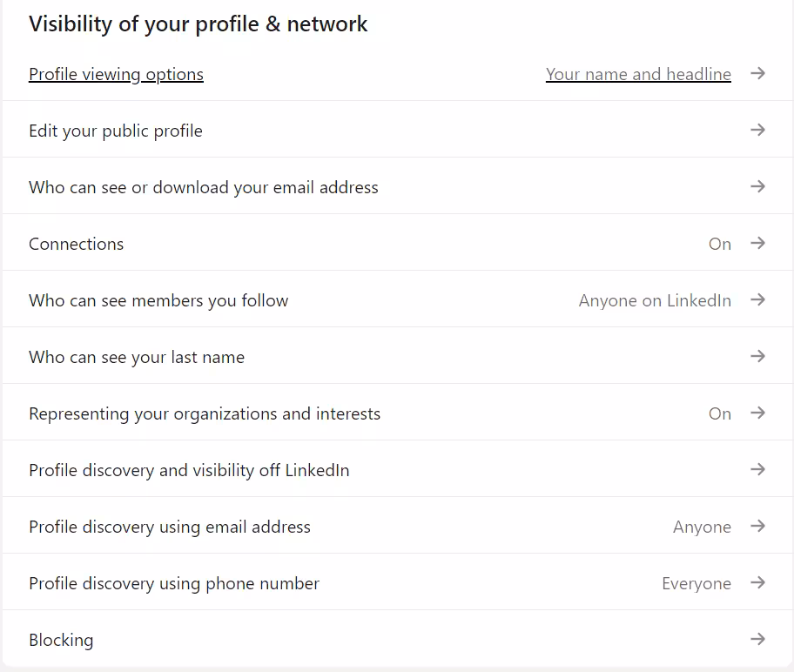Click 'Anyone on LinkedIn' value

tap(655, 301)
